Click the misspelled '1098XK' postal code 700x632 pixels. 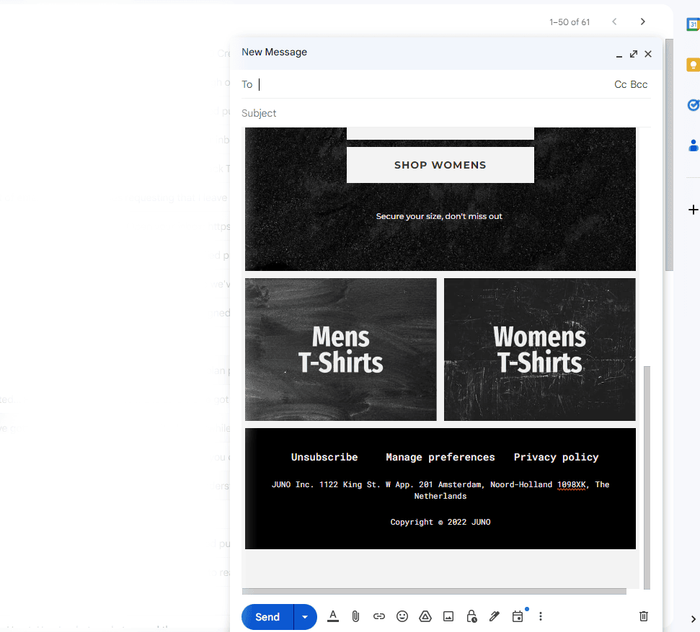coord(571,485)
